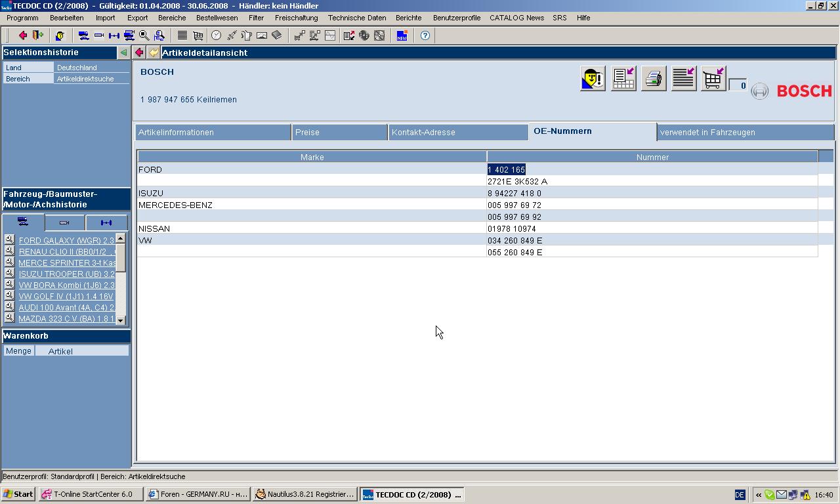This screenshot has height=504, width=840.
Task: Click the red back arrow in main toolbar
Action: [23, 35]
